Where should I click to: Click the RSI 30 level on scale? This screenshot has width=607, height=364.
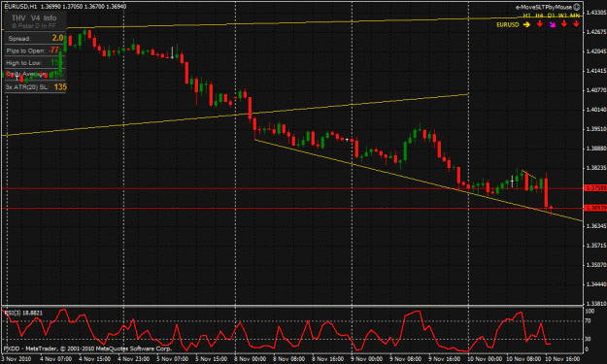coord(588,339)
